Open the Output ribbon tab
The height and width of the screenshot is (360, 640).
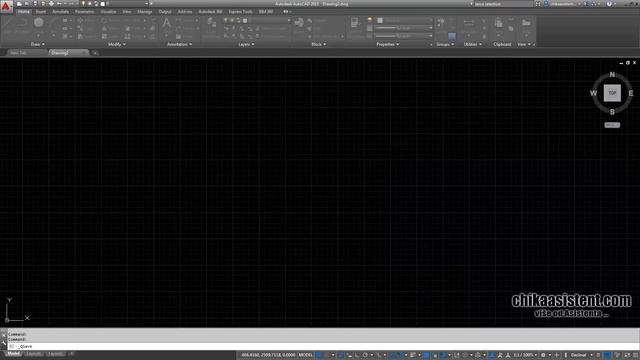[165, 12]
